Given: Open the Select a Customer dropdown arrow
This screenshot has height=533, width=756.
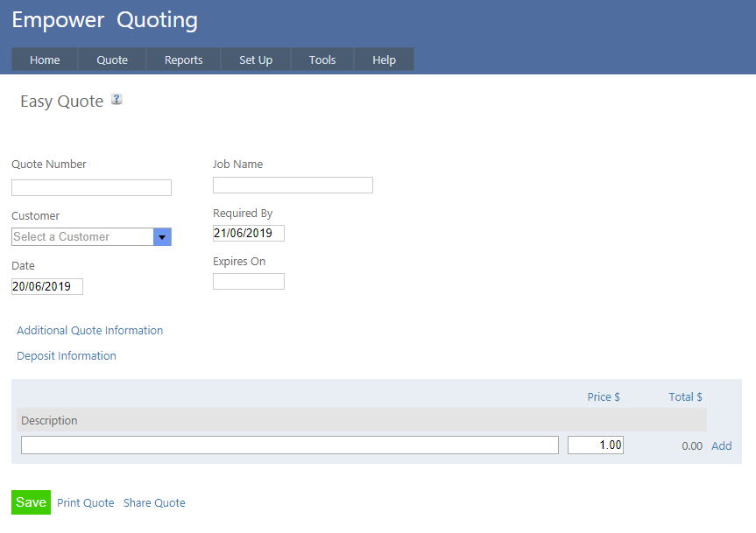Looking at the screenshot, I should coord(162,237).
